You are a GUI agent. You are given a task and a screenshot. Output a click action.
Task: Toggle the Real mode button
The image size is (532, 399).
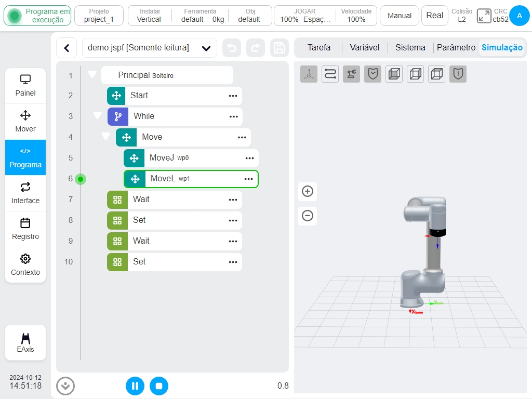click(x=435, y=16)
